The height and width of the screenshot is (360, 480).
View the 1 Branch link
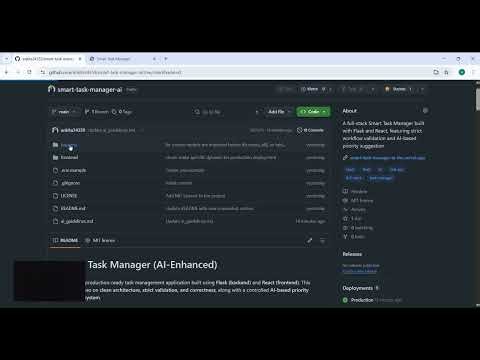point(97,112)
